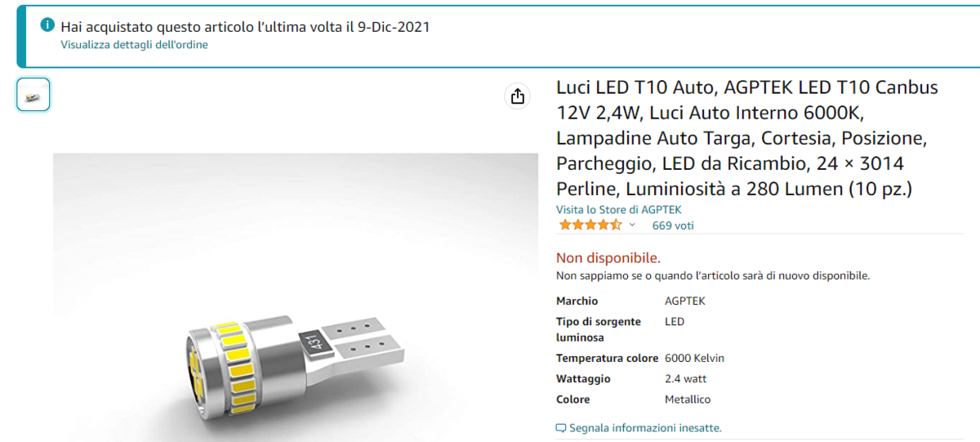The width and height of the screenshot is (980, 442).
Task: Click the speech bubble icon beside Segnala
Action: [561, 428]
